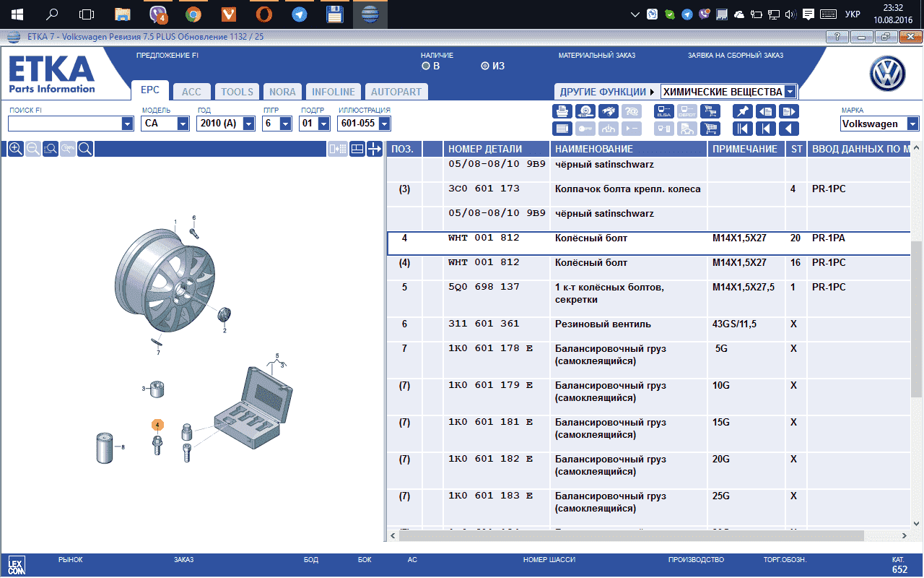Click the Volkswagen logo
Image resolution: width=924 pixels, height=578 pixels.
coord(887,74)
